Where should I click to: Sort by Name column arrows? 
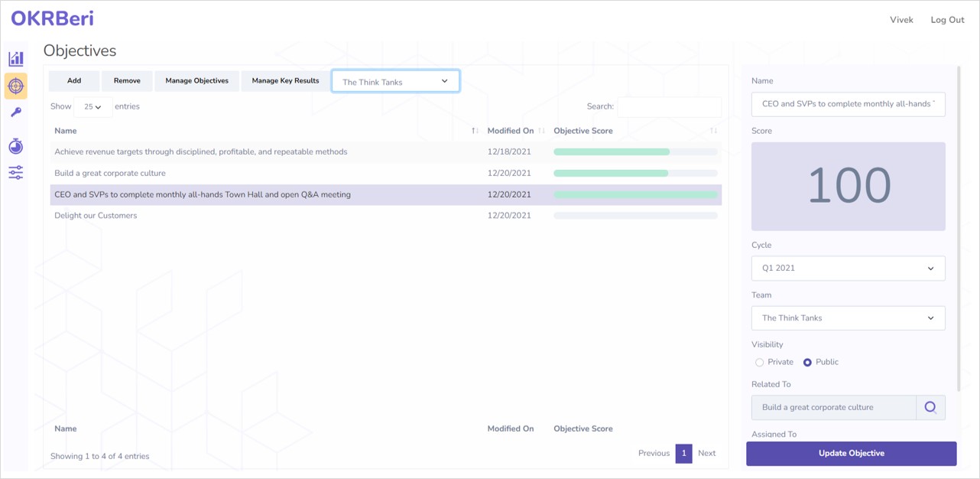475,131
